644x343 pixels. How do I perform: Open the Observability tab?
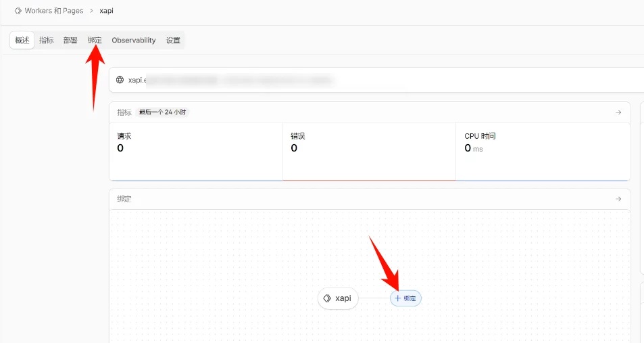click(x=134, y=41)
